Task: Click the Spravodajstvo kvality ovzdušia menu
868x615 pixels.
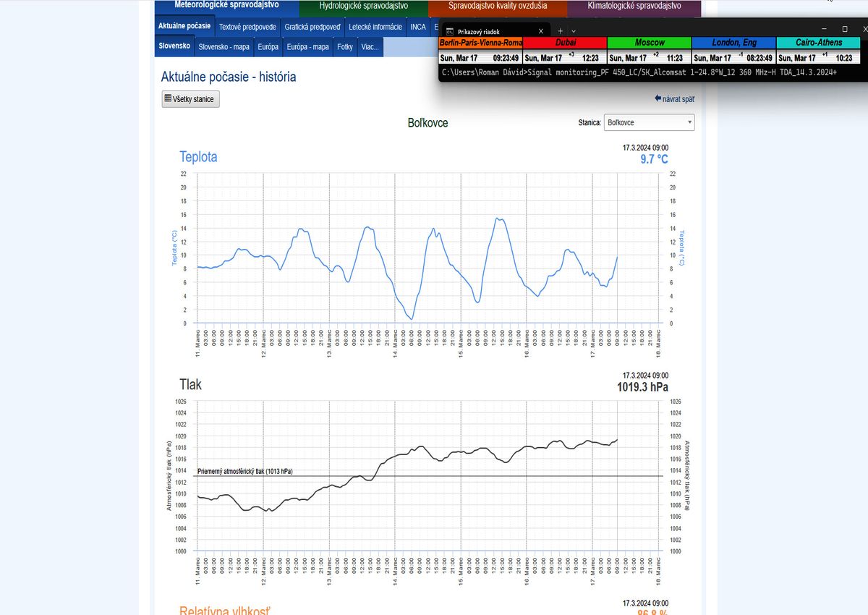Action: (x=497, y=7)
